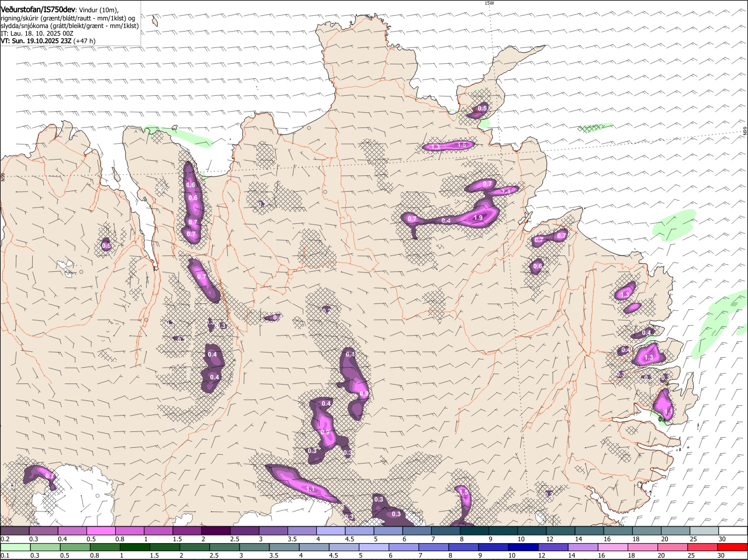The width and height of the screenshot is (748, 560).
Task: Click the 'IT: Lau. 18. 10. 2025 00Z' line
Action: coord(37,33)
